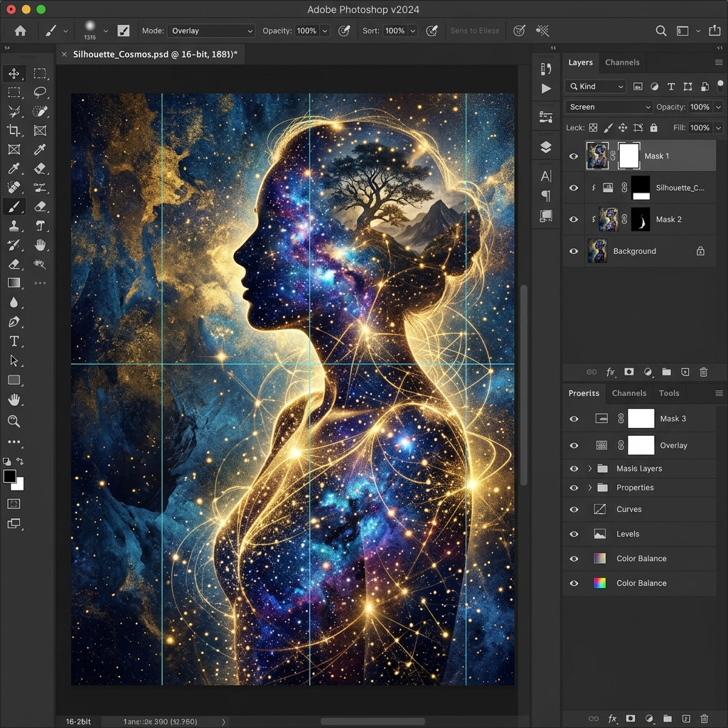
Task: Switch to the Tools tab
Action: pyautogui.click(x=669, y=392)
